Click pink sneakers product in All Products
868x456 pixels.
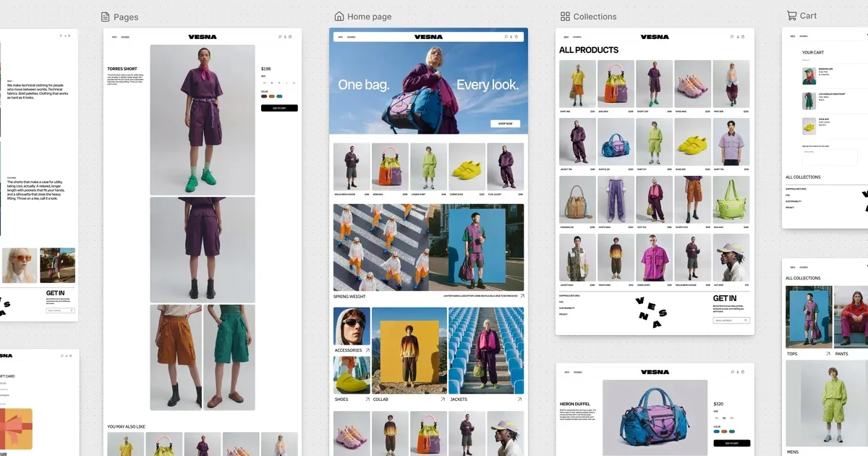tap(693, 84)
